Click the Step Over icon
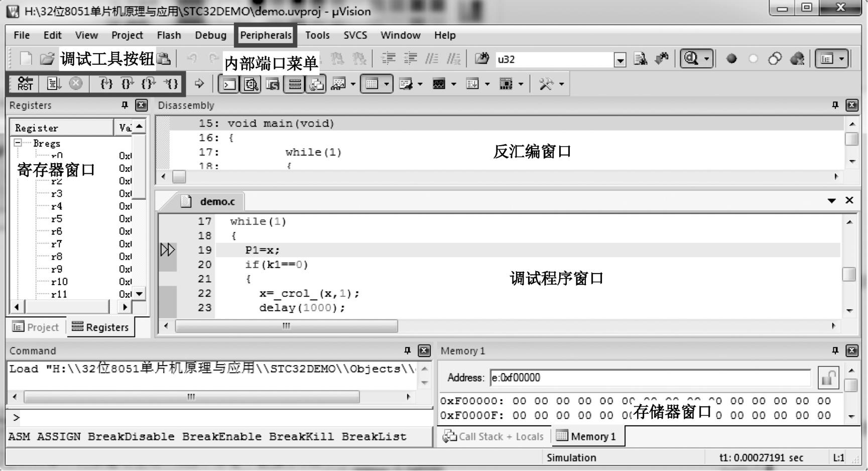868x471 pixels. pos(128,84)
